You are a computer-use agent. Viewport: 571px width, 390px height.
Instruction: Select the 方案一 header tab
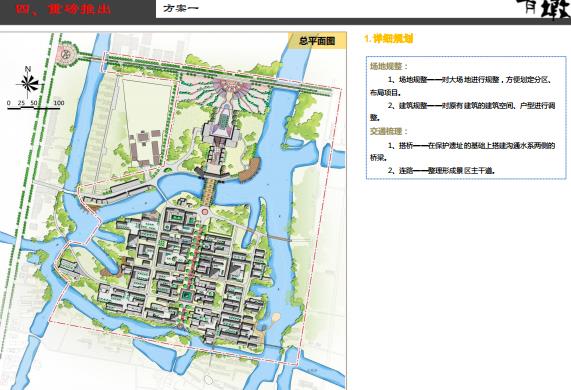(x=181, y=8)
